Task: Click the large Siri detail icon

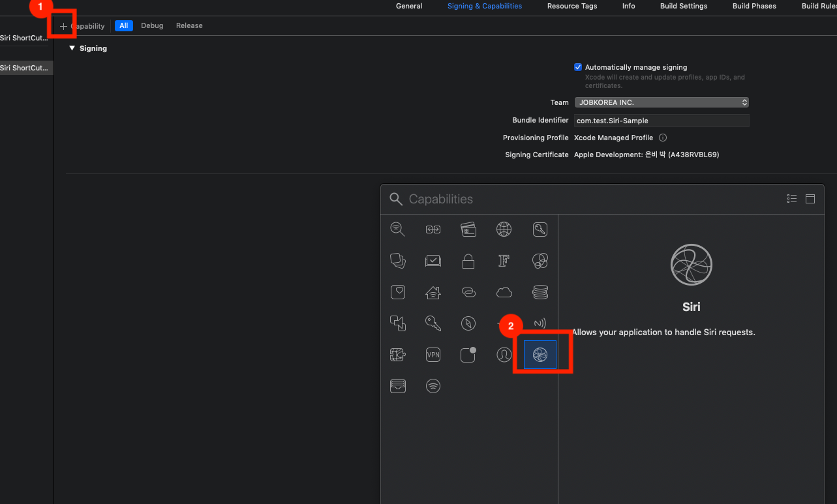Action: (691, 264)
